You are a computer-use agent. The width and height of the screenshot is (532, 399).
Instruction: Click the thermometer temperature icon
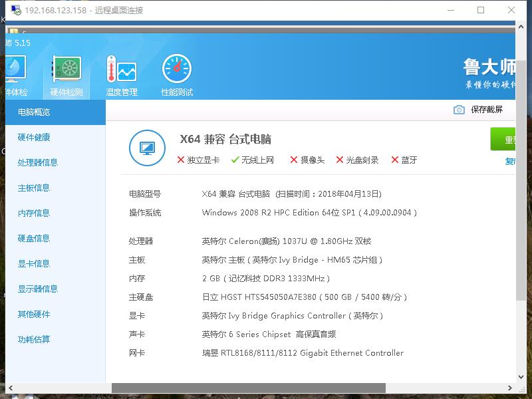click(122, 69)
